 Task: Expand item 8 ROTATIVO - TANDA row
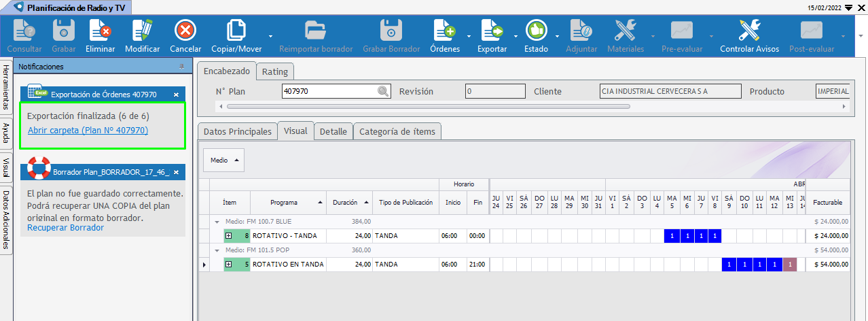[x=229, y=236]
